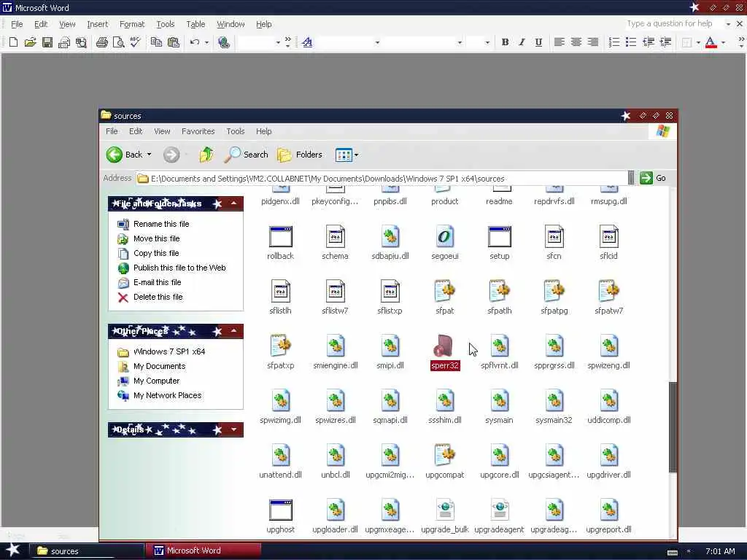Viewport: 747px width, 560px height.
Task: Open 'My Network Places' link
Action: point(167,395)
